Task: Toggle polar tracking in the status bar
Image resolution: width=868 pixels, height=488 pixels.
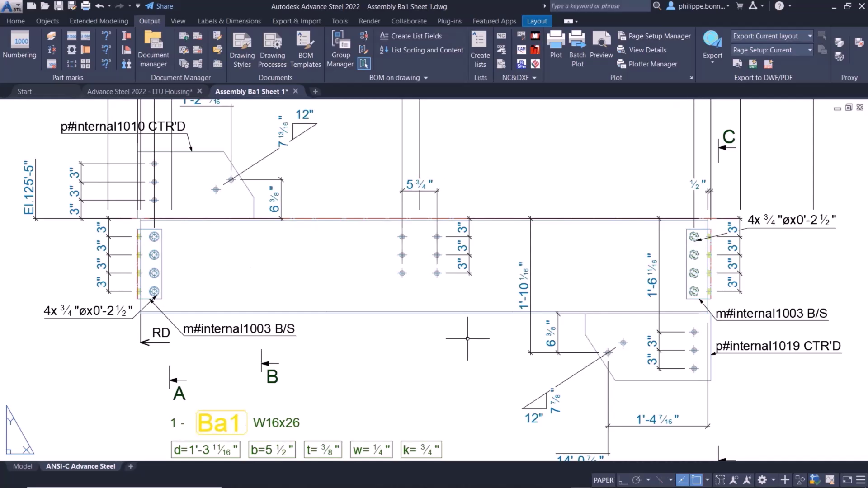Action: [x=636, y=480]
